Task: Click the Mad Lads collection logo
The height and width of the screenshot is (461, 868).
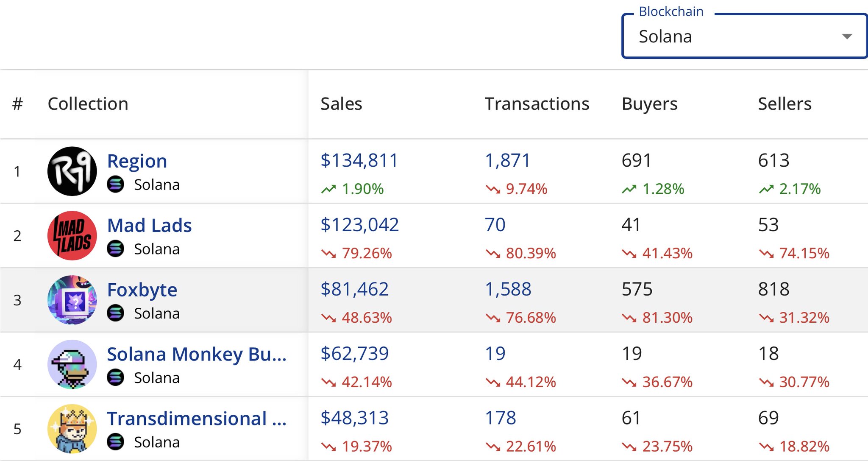Action: coord(72,236)
